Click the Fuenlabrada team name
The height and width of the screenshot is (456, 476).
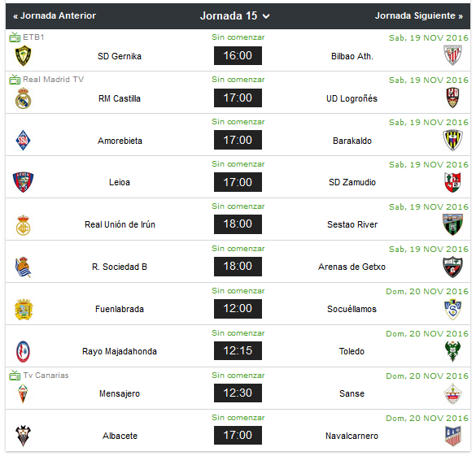120,309
